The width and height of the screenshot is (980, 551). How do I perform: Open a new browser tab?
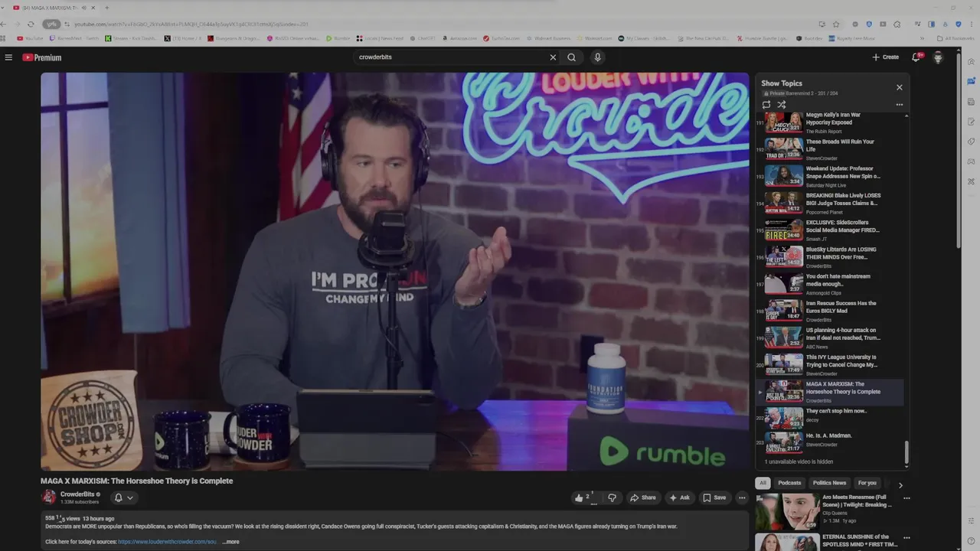pyautogui.click(x=106, y=8)
